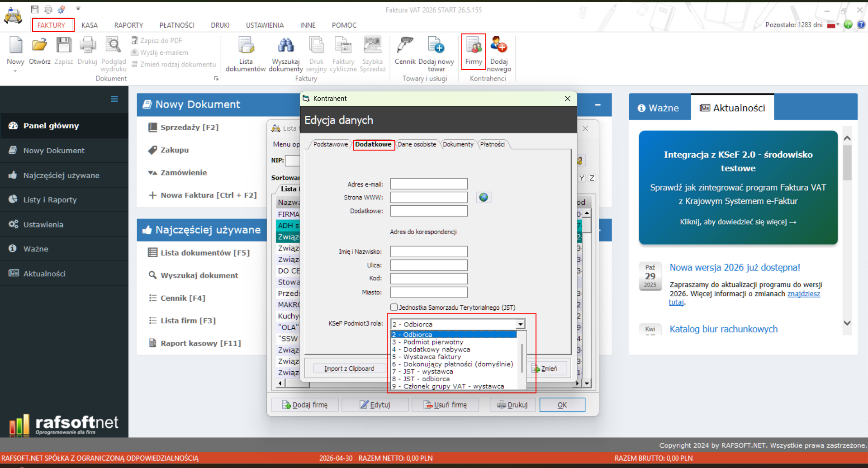Follow the 'znajdziesz tutaj' link

tap(803, 294)
